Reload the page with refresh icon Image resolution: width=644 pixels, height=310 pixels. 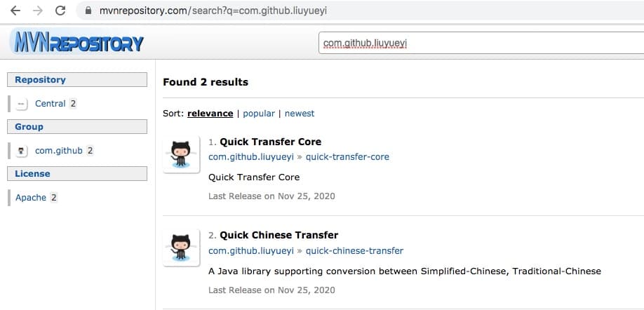[x=60, y=11]
